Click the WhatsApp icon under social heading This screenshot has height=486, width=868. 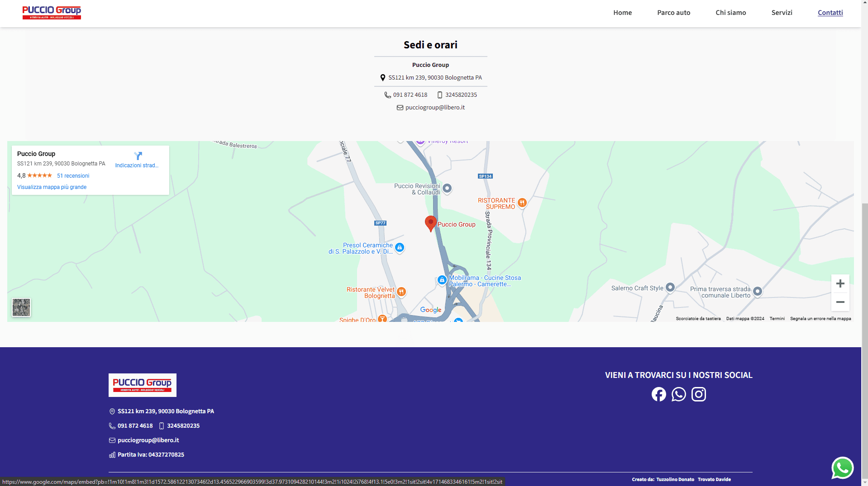[x=678, y=394]
